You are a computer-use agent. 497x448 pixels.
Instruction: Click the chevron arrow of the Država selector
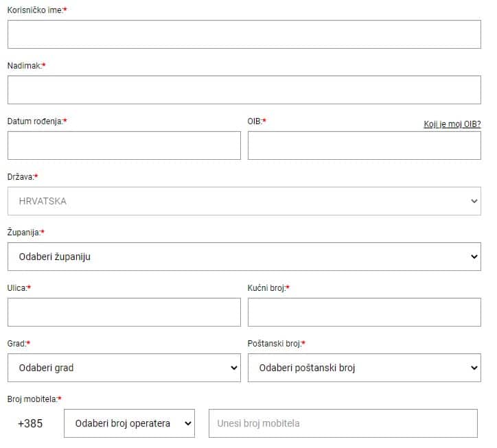474,201
